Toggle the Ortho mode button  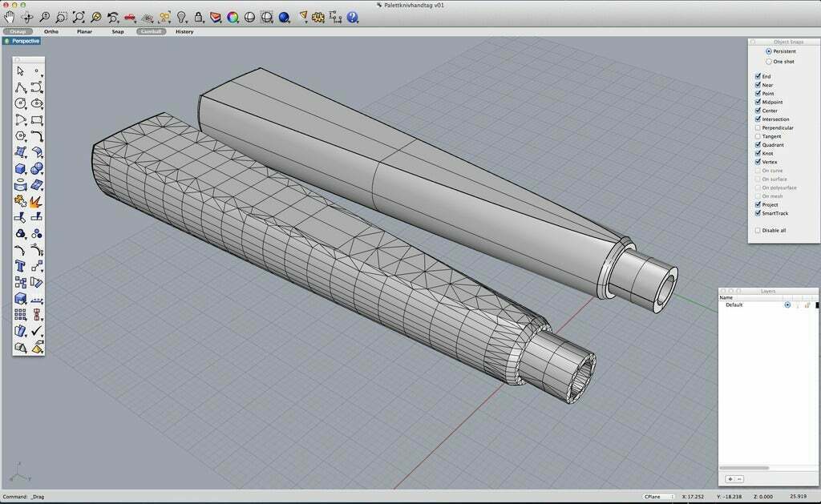51,31
